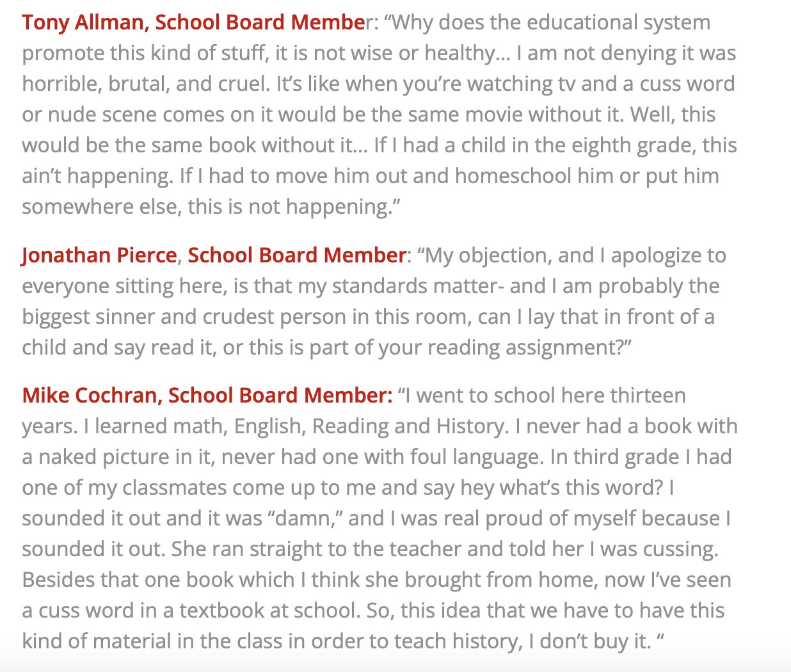Click the phrase "English, Reading and History"
The height and width of the screenshot is (672, 791).
point(370,426)
